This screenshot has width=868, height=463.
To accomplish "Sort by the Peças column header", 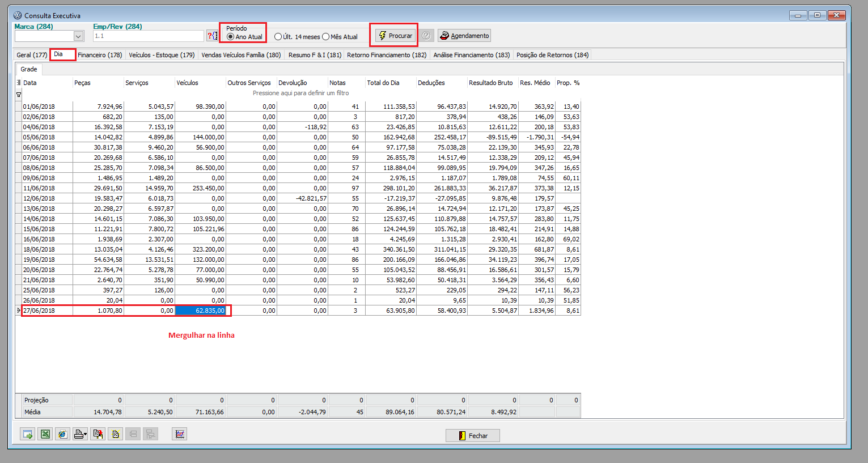I will [98, 83].
